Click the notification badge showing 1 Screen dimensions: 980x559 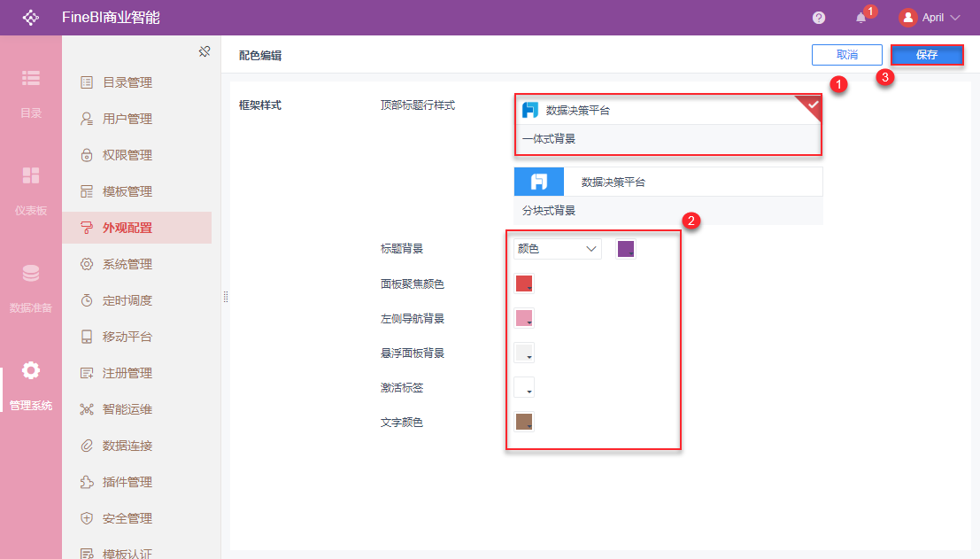click(870, 12)
